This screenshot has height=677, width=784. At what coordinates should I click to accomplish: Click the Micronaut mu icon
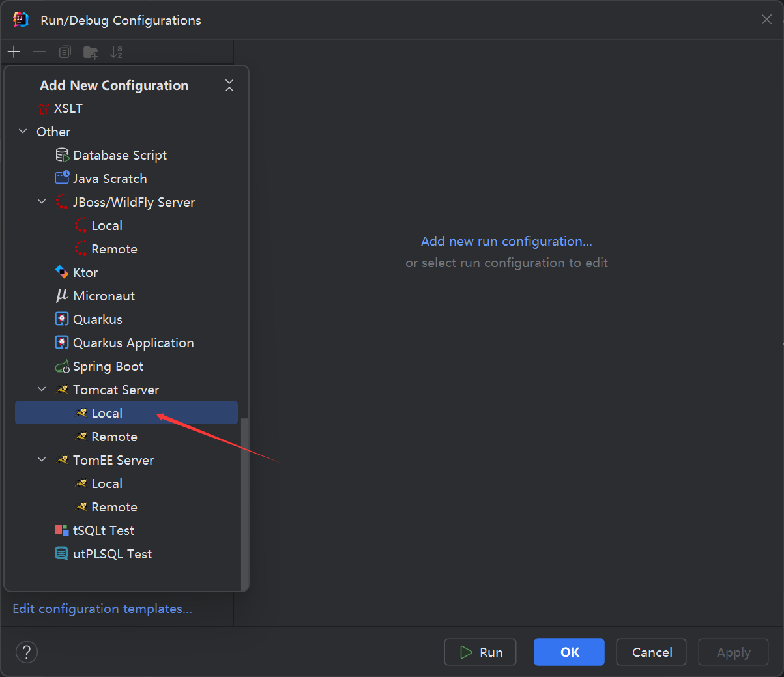[x=62, y=296]
